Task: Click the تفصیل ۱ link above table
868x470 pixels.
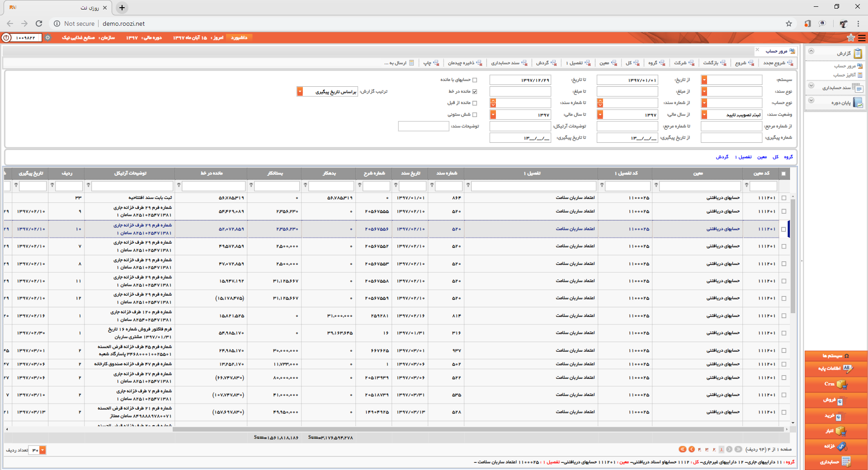Action: tap(743, 157)
